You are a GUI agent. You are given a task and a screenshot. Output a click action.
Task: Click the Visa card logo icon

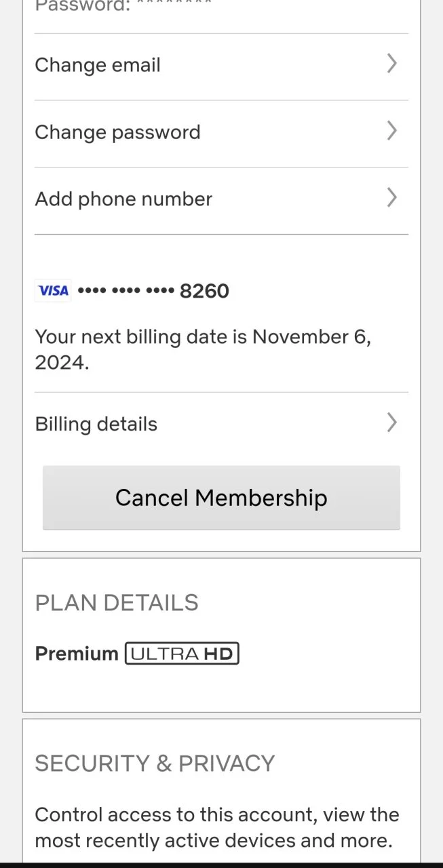tap(53, 291)
